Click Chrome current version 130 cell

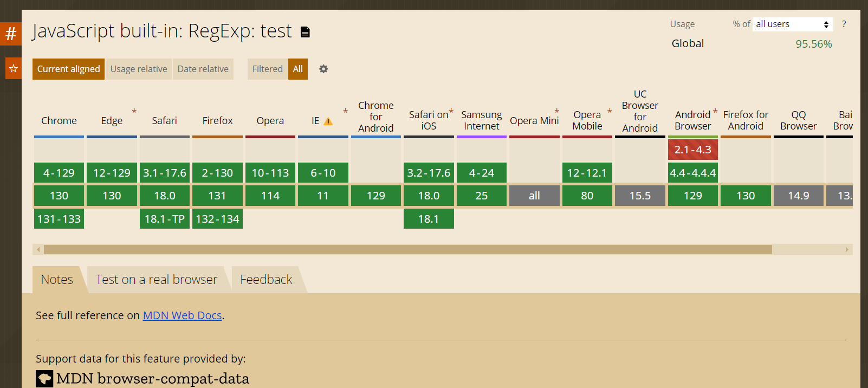pyautogui.click(x=59, y=196)
